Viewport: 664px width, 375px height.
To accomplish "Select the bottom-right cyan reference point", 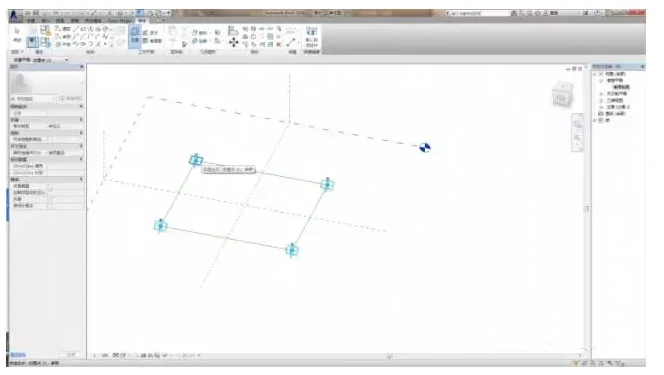I will click(292, 250).
